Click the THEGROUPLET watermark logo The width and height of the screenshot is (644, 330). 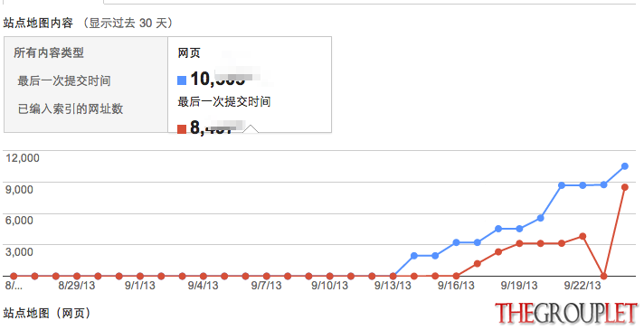click(566, 313)
